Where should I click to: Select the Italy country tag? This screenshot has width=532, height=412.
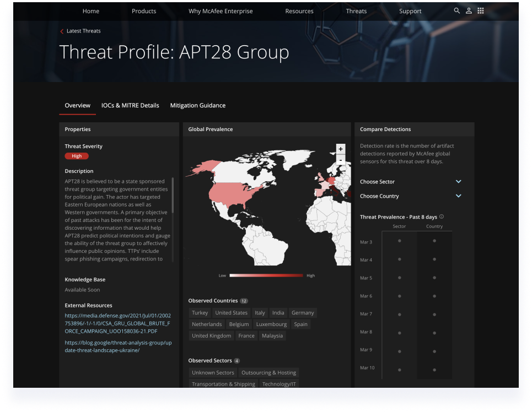click(x=260, y=313)
